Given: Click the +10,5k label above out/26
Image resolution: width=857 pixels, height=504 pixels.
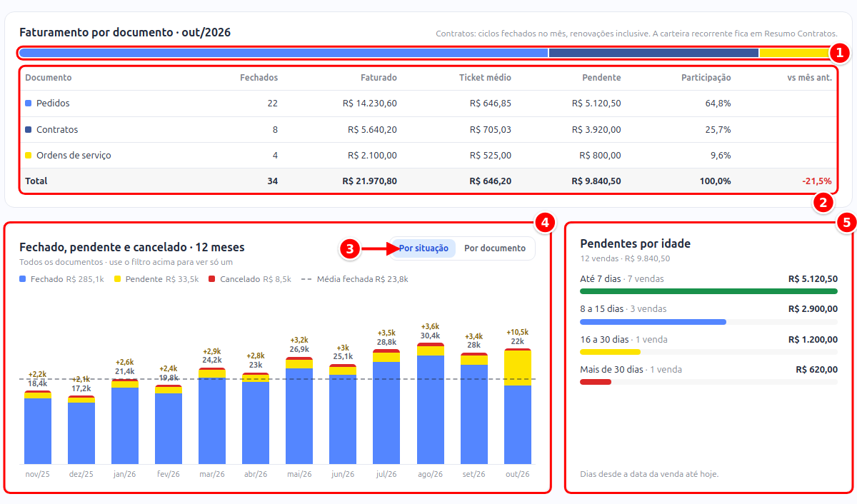Looking at the screenshot, I should pos(518,332).
